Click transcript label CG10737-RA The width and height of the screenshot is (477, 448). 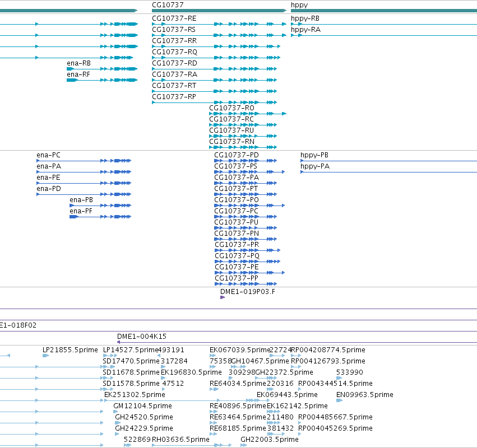tap(175, 74)
